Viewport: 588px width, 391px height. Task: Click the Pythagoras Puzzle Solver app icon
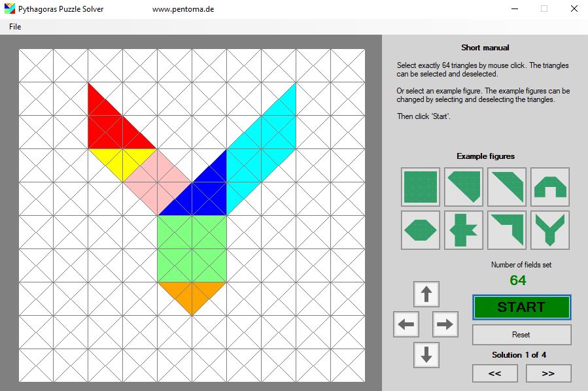[9, 8]
